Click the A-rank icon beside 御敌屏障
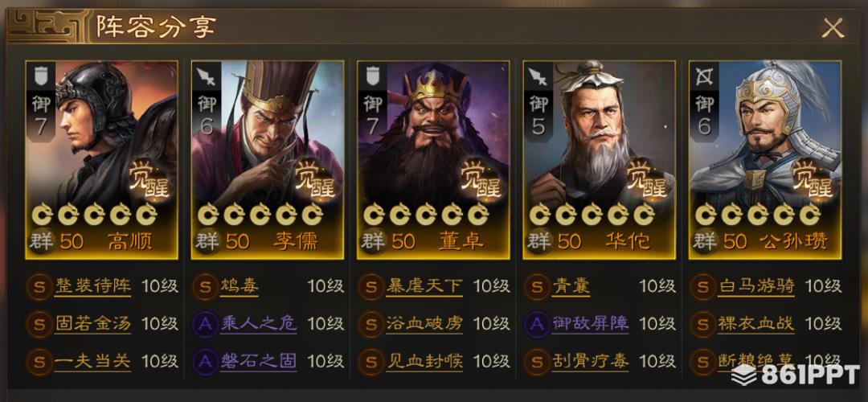Image resolution: width=868 pixels, height=402 pixels. 537,323
